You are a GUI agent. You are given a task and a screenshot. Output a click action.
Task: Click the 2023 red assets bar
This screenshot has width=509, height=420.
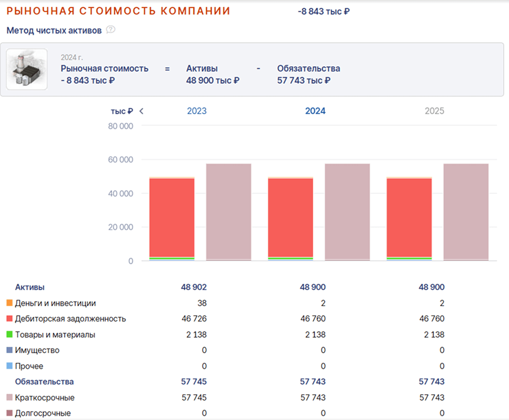pyautogui.click(x=172, y=217)
